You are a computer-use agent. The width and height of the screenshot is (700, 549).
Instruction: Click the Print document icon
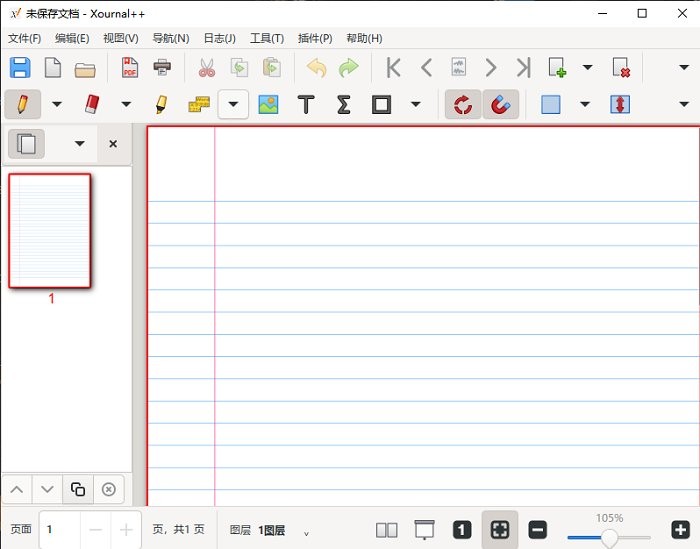point(162,68)
